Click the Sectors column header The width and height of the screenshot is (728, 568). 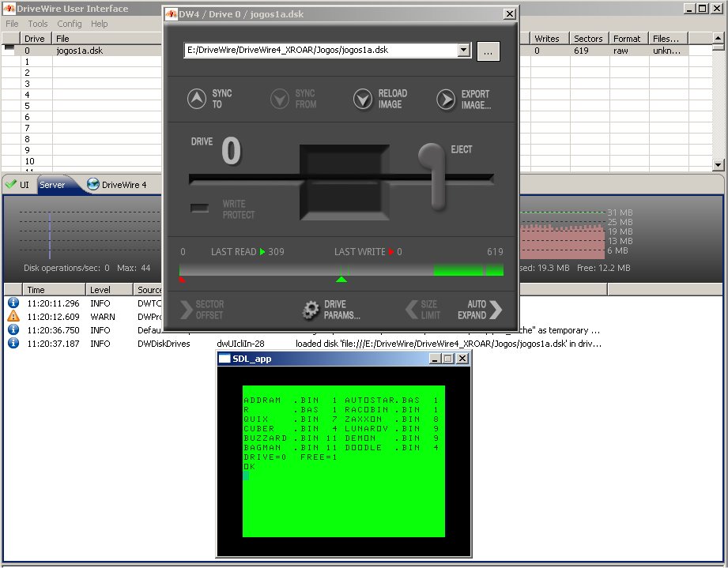pos(589,39)
